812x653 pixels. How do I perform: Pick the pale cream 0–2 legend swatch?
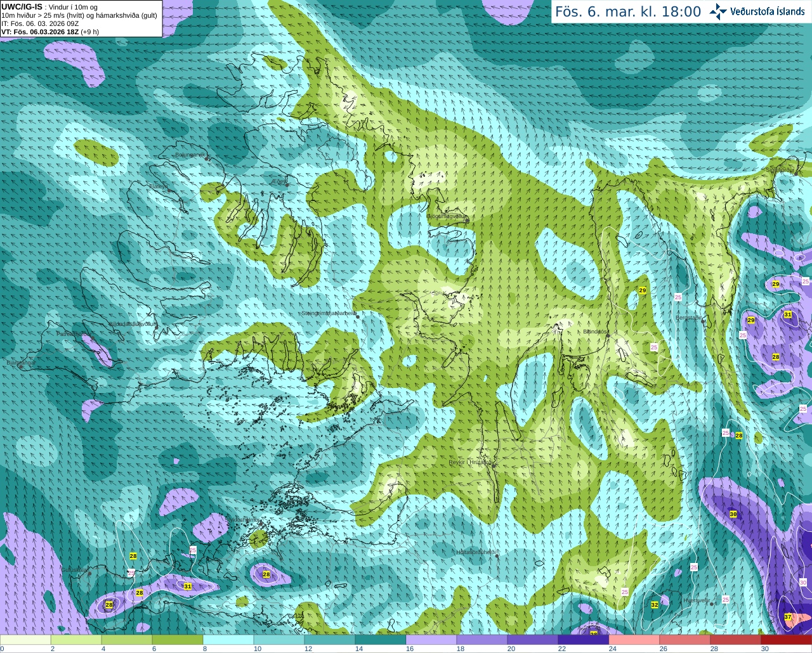25,640
